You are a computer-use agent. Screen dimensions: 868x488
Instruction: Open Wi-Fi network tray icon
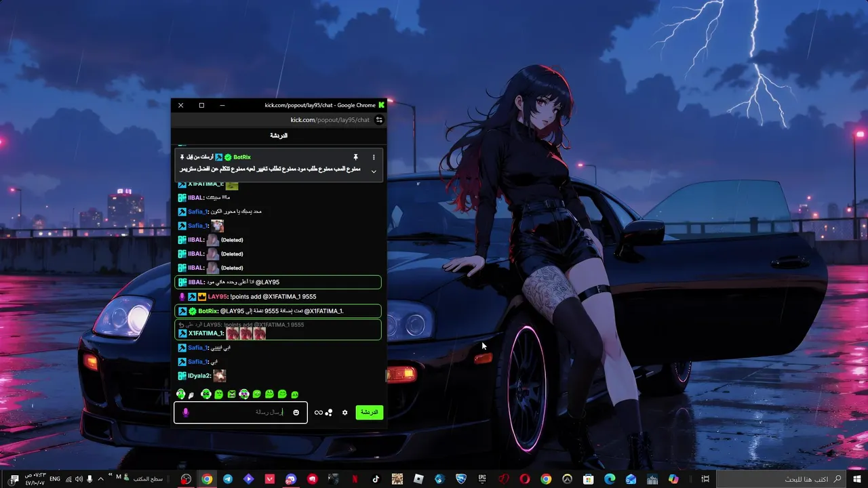pos(68,479)
